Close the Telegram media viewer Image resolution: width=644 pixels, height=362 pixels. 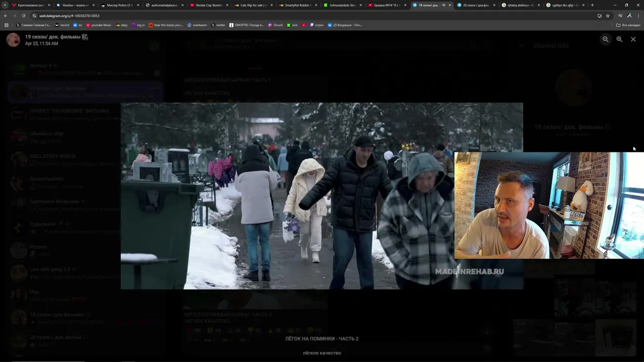(x=633, y=39)
